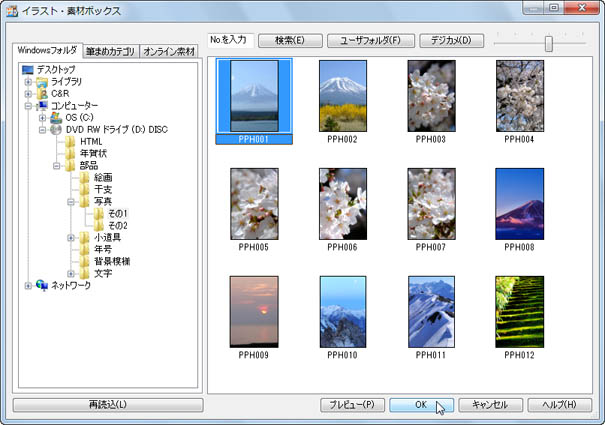605x425 pixels.
Task: Select the デスクトップ desktop icon in tree
Action: (x=28, y=69)
